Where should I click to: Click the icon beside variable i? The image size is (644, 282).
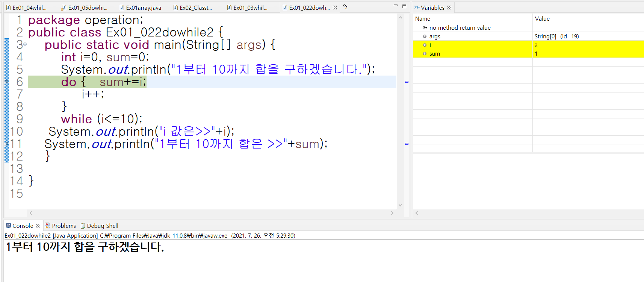(x=425, y=45)
